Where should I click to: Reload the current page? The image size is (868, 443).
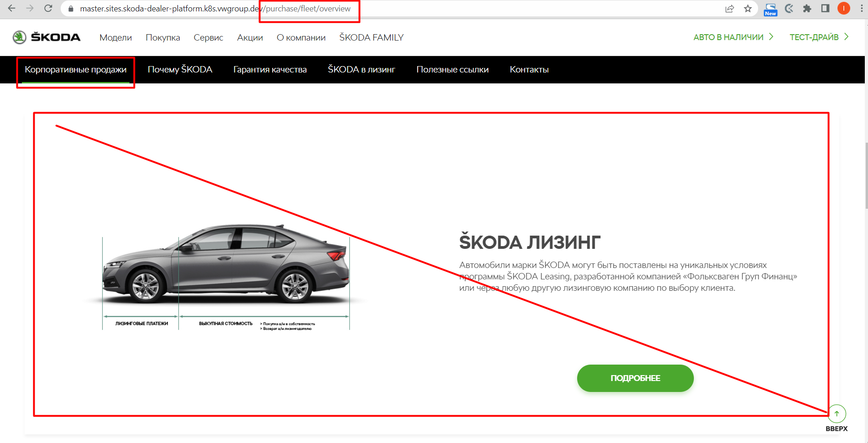pos(48,8)
